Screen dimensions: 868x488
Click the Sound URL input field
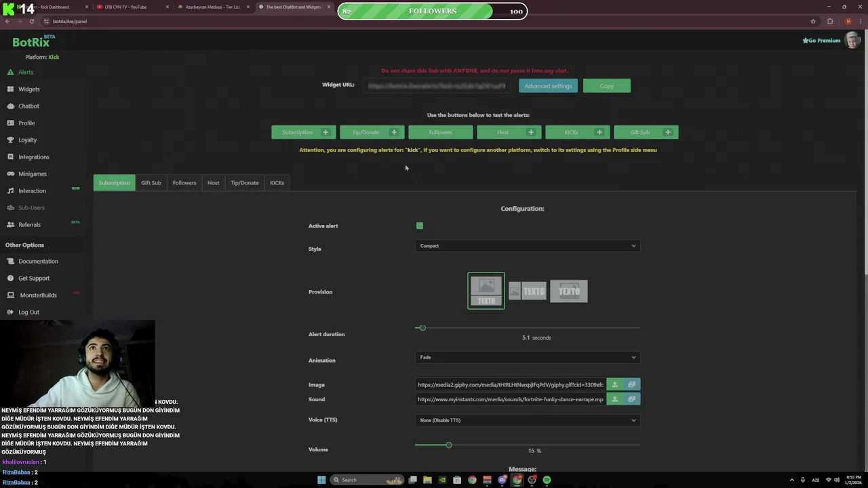(x=511, y=399)
